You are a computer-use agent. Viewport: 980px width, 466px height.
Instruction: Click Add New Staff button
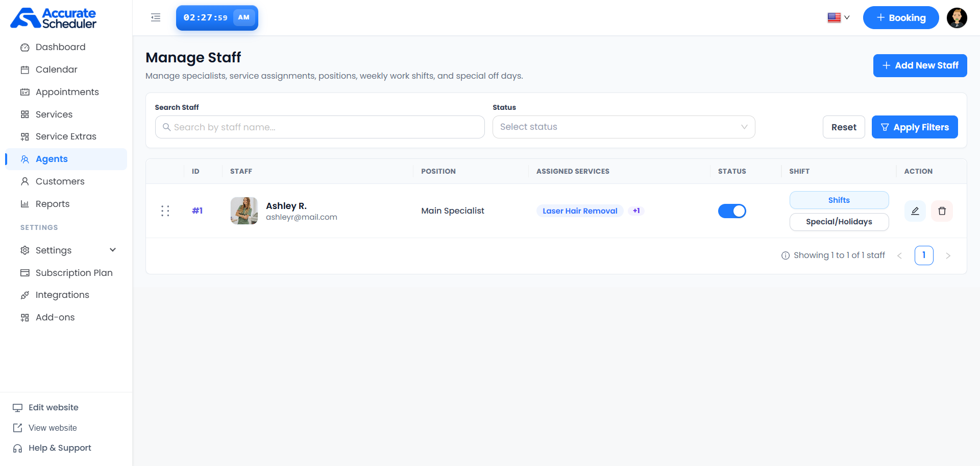coord(920,65)
